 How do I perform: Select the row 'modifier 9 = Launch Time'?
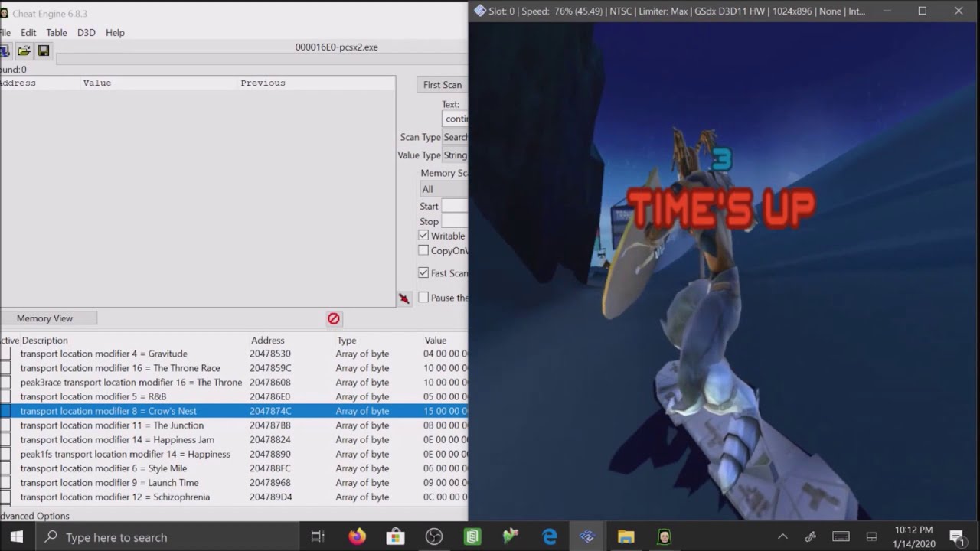pyautogui.click(x=234, y=483)
